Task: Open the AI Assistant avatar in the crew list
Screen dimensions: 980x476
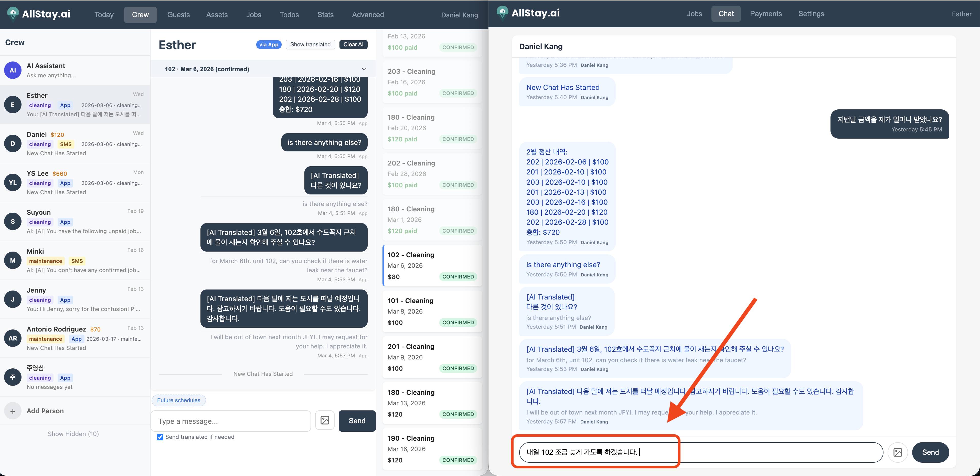Action: [x=13, y=70]
